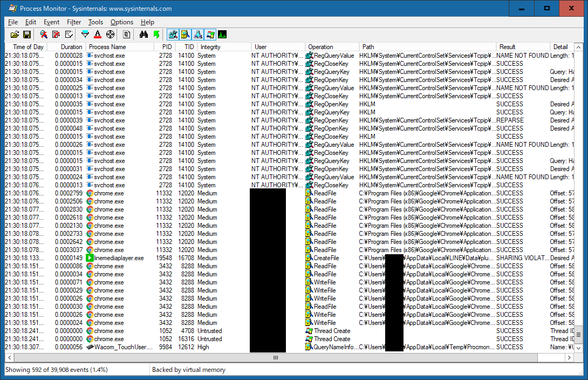Open Highlight settings with the red A icon
Screen dimensions: 588x380
click(98, 35)
